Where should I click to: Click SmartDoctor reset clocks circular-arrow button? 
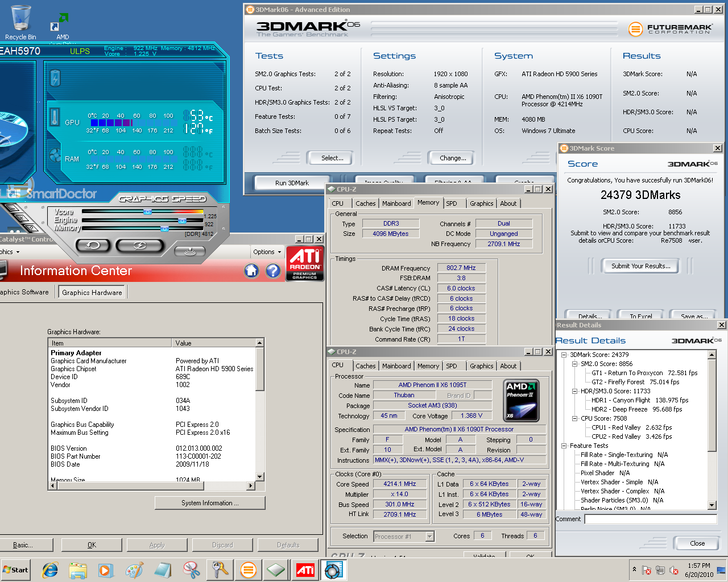pos(93,245)
